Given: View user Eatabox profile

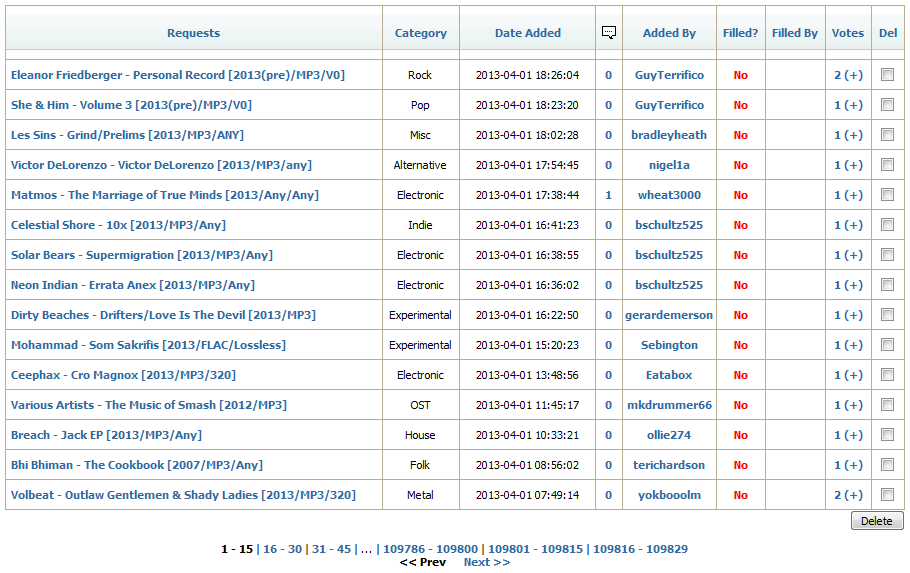Looking at the screenshot, I should [x=669, y=375].
